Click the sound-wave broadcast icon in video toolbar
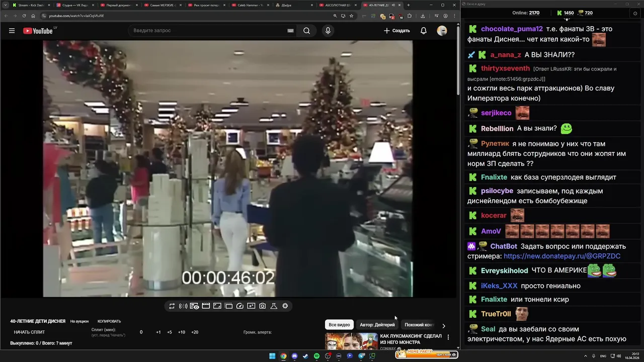 [183, 306]
